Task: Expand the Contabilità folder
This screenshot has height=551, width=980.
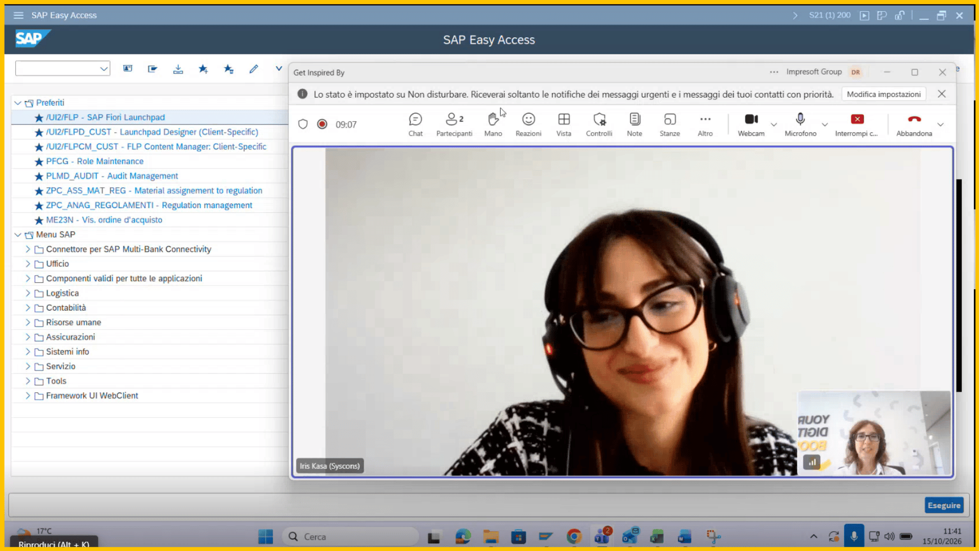Action: 28,308
